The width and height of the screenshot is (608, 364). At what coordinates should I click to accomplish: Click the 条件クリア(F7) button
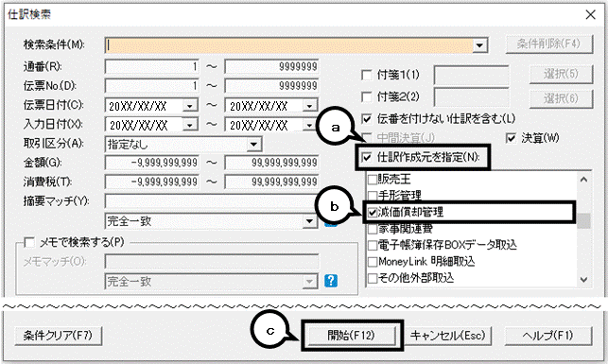click(x=59, y=336)
